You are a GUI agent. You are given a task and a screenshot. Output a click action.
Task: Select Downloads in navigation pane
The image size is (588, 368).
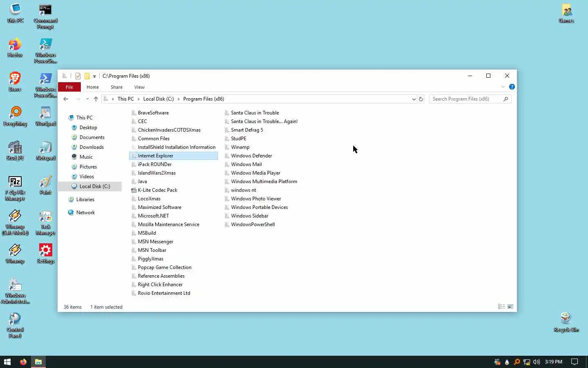[91, 147]
